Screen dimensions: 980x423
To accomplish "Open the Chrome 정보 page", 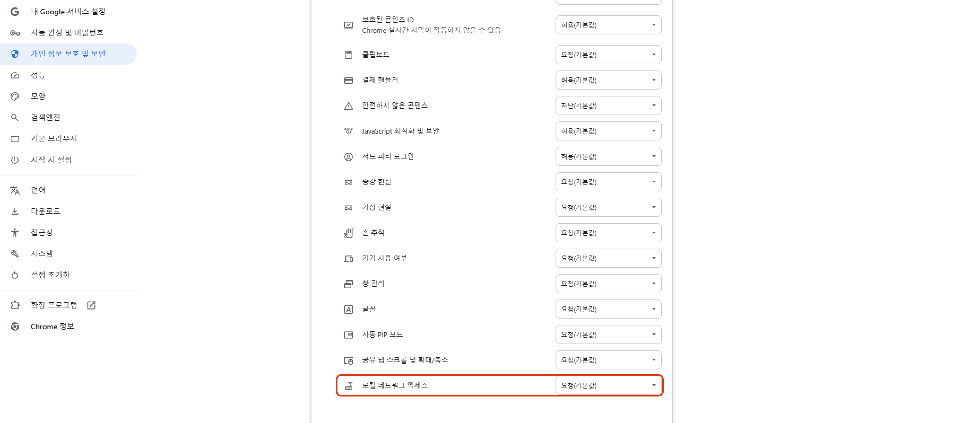I will (52, 327).
